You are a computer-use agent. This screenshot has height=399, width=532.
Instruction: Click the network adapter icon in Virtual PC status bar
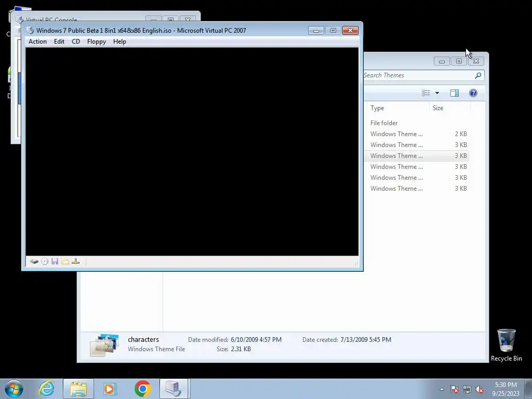point(76,262)
